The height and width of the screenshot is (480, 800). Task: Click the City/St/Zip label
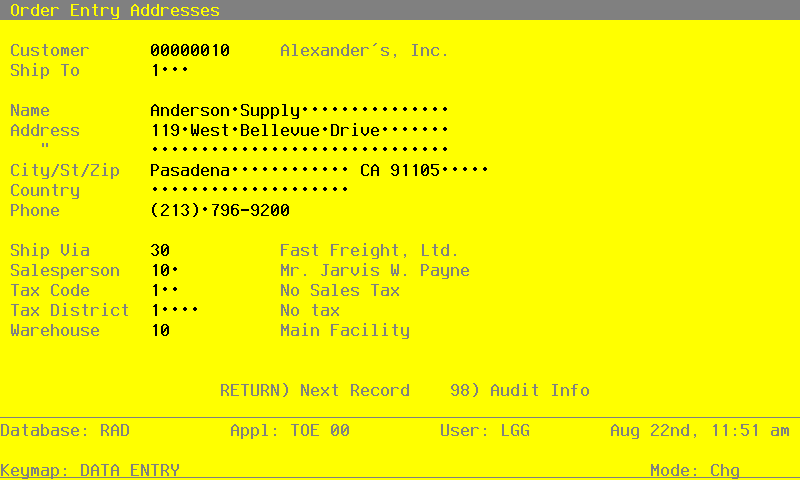(65, 170)
